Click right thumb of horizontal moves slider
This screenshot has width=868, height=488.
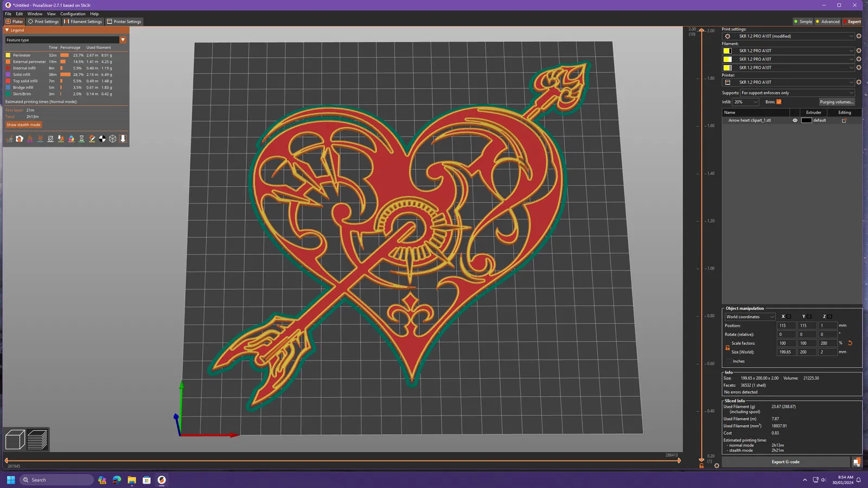[x=679, y=460]
